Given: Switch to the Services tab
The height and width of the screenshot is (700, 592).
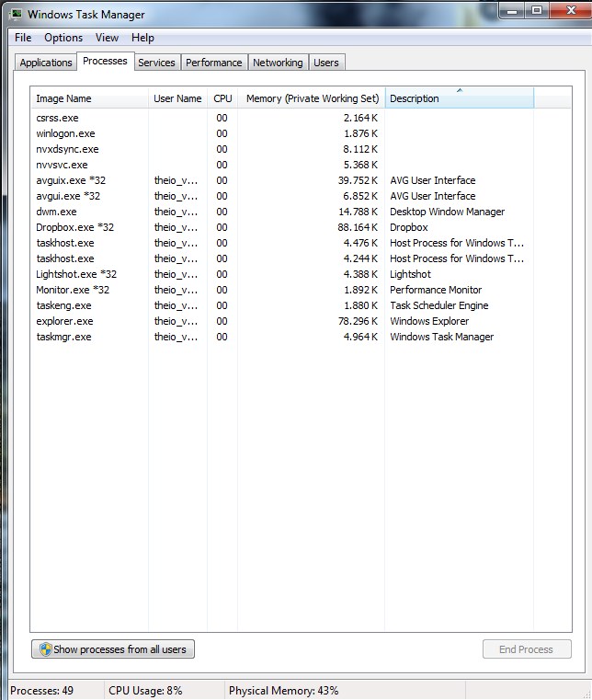Looking at the screenshot, I should pos(156,63).
